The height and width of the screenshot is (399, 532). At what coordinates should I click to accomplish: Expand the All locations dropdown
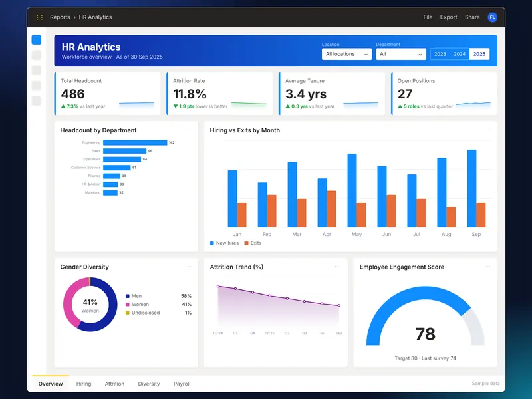[346, 54]
